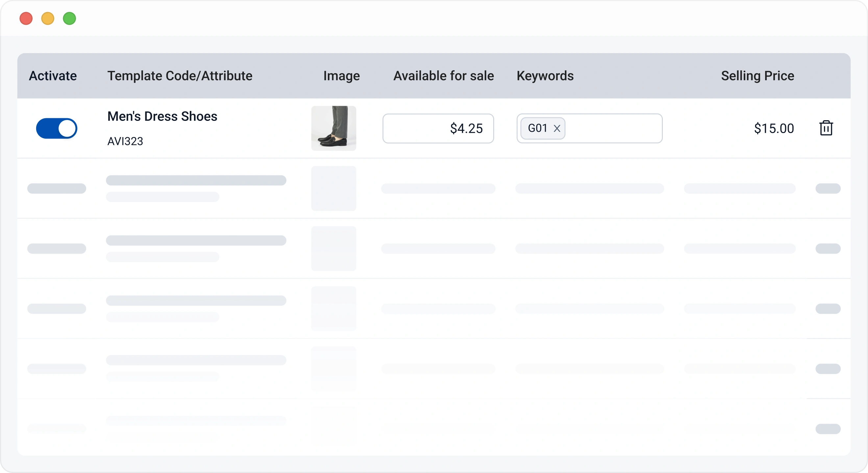Click the $15.00 selling price value
Screen dimensions: 868x473
coord(774,128)
